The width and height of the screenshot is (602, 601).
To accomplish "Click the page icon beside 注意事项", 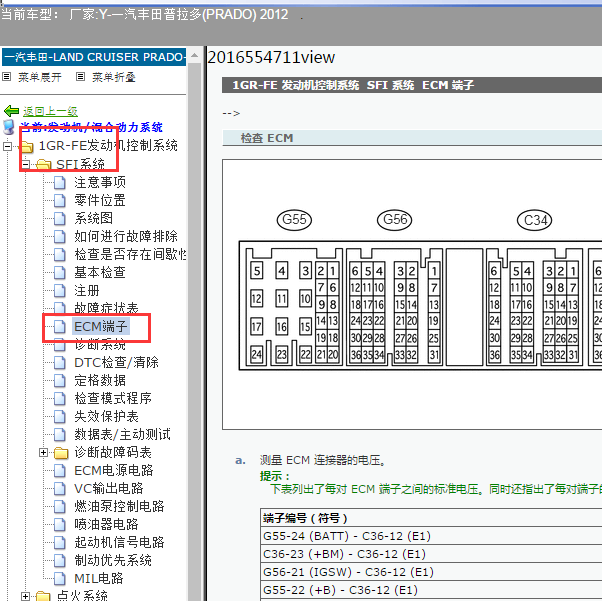I will point(60,182).
